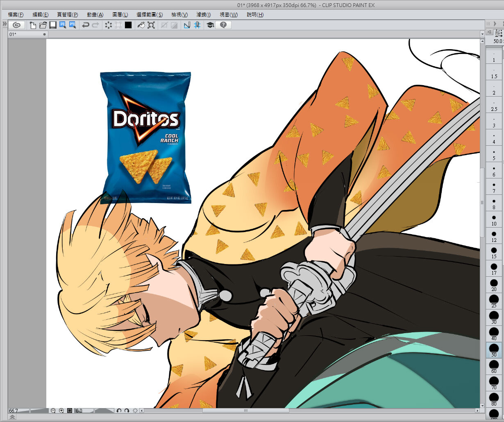Export the image as png
Image resolution: width=504 pixels, height=422 pixels.
click(x=73, y=25)
